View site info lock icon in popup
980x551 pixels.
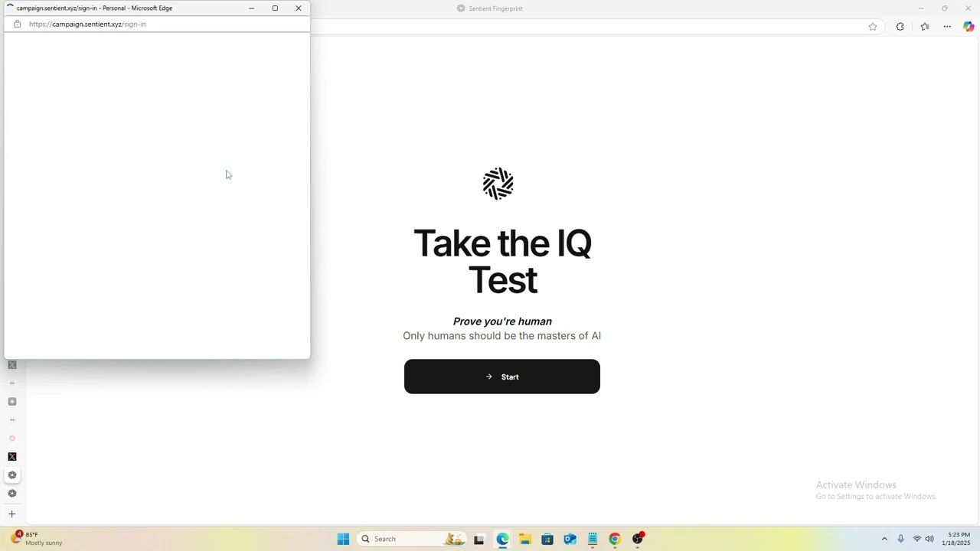point(18,24)
